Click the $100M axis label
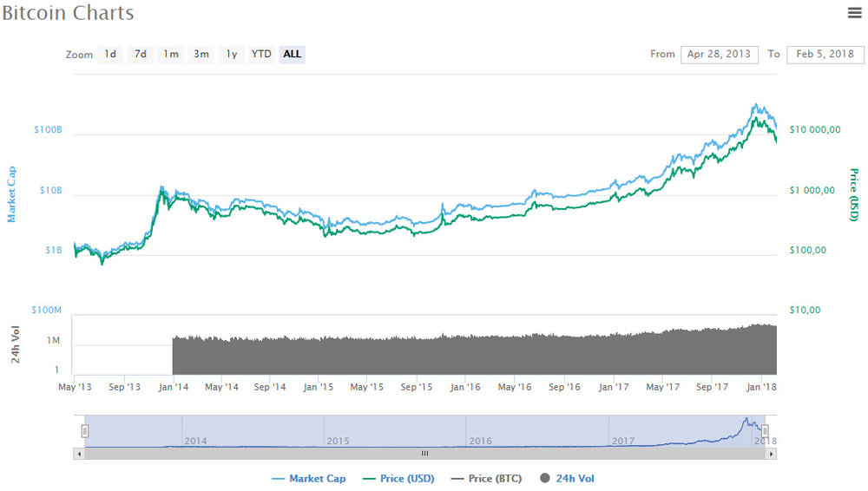The image size is (868, 491). pos(47,310)
